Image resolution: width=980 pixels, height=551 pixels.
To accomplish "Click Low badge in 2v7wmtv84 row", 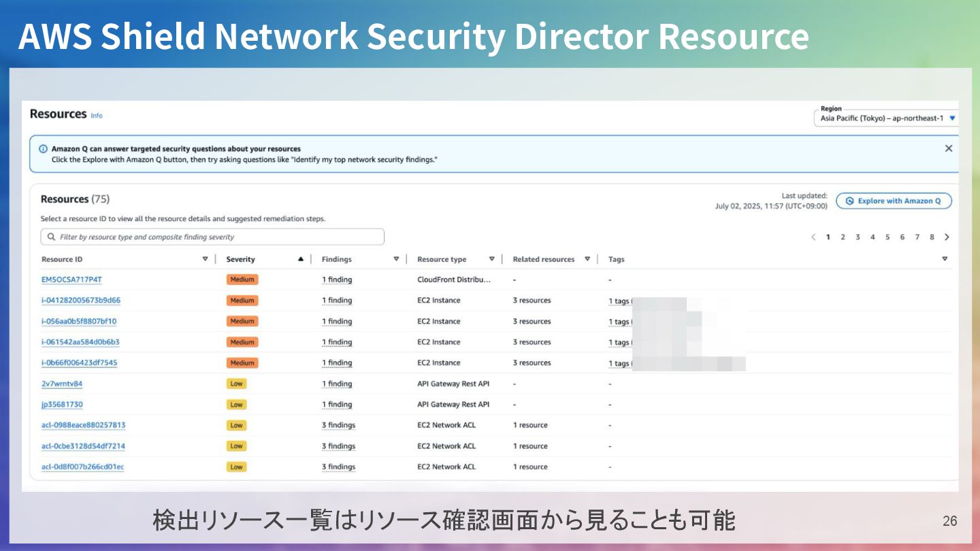I will click(x=236, y=384).
